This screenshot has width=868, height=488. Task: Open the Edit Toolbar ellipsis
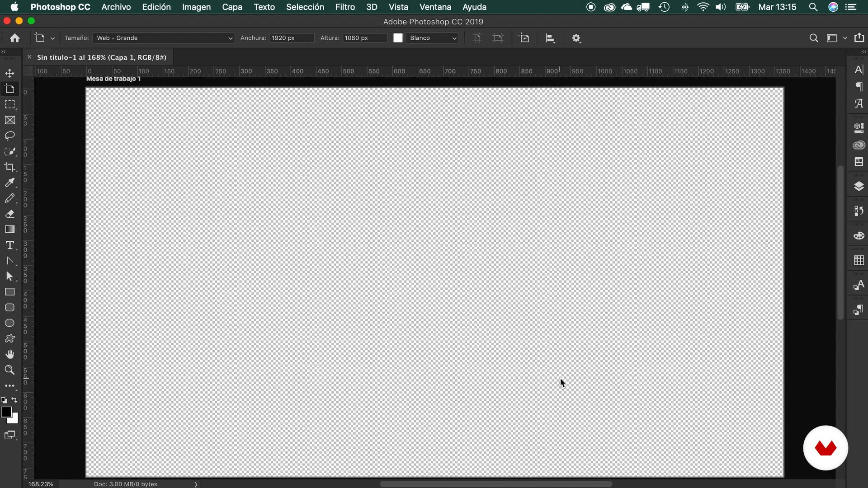click(x=9, y=386)
